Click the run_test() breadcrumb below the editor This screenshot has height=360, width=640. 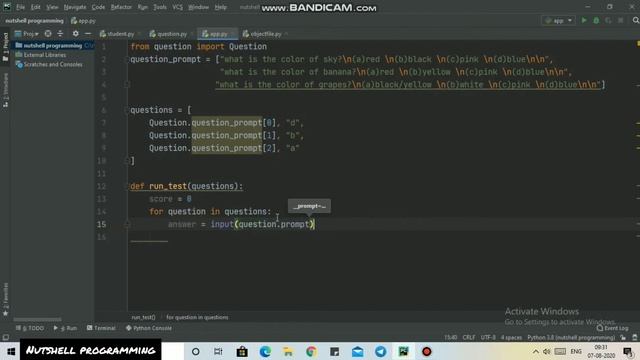tap(143, 317)
